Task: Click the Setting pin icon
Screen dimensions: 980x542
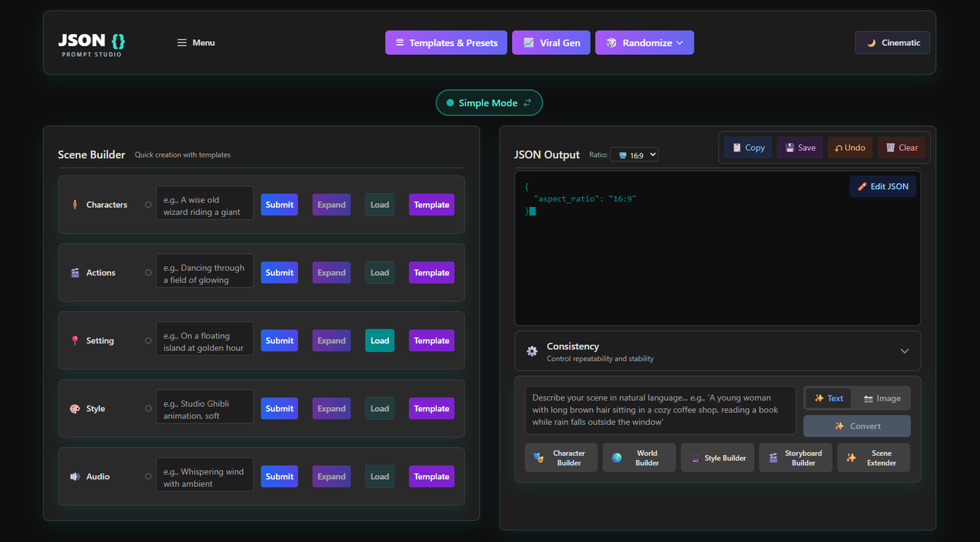Action: 75,341
